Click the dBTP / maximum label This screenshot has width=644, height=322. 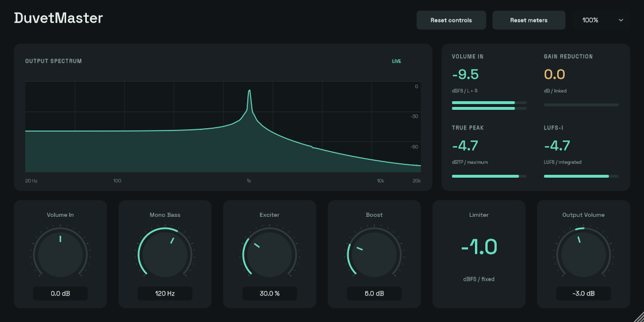[x=470, y=162]
